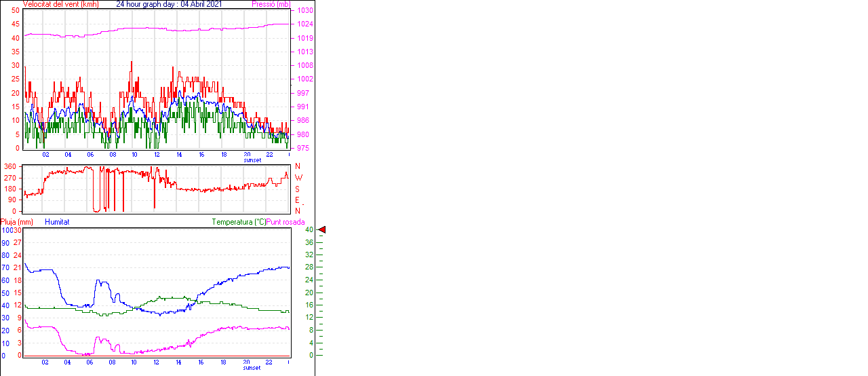Viewport: 868px width, 376px height.
Task: Click the red triangle marker beside temperature scale
Action: coord(322,230)
